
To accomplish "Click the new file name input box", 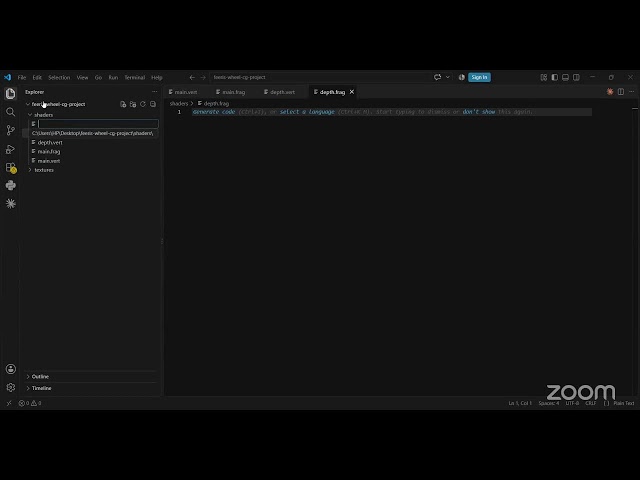I will 98,124.
